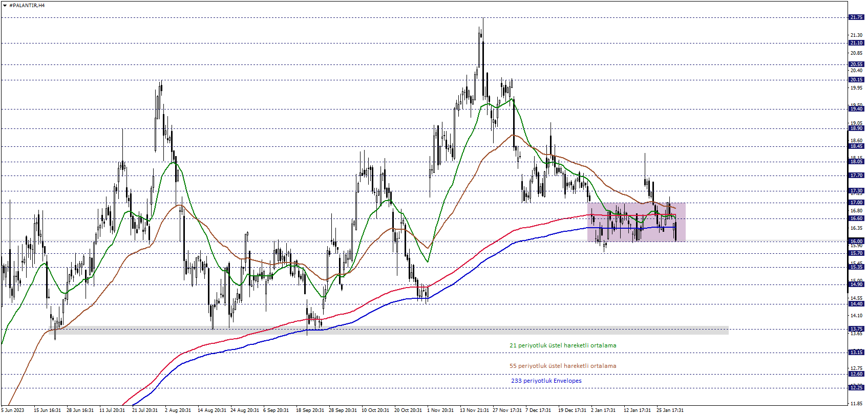Click the '13 Nov 21:31' date on time axis
Image resolution: width=868 pixels, height=416 pixels.
click(x=474, y=410)
